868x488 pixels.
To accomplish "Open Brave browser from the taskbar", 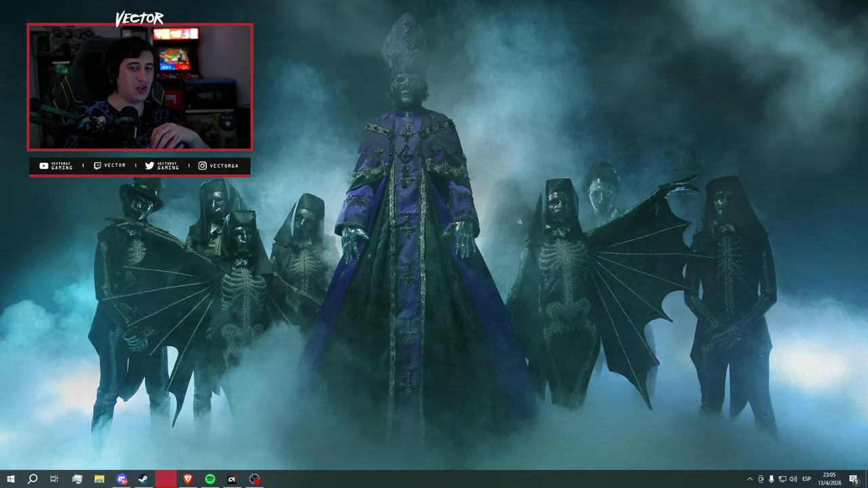I will [x=188, y=479].
